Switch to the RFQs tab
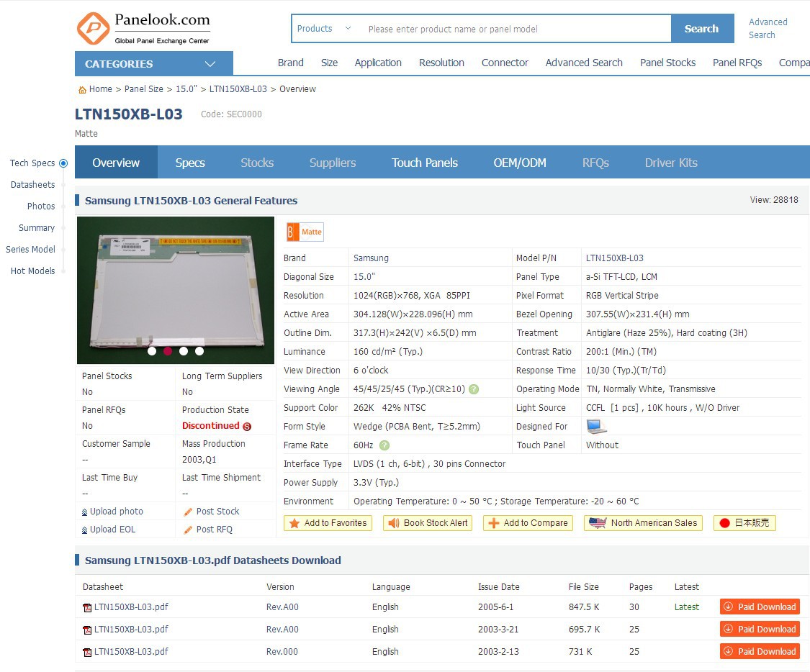810x672 pixels. (595, 163)
